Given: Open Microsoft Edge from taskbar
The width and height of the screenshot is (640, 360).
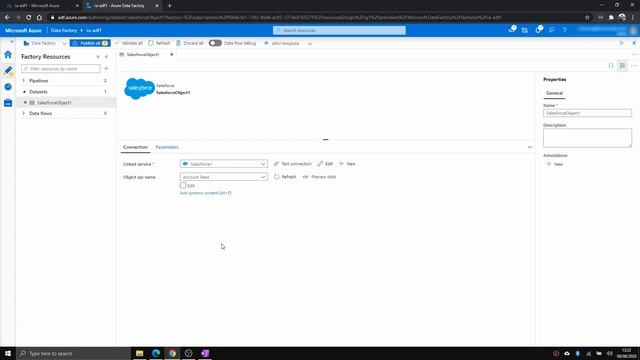Looking at the screenshot, I should click(x=156, y=353).
